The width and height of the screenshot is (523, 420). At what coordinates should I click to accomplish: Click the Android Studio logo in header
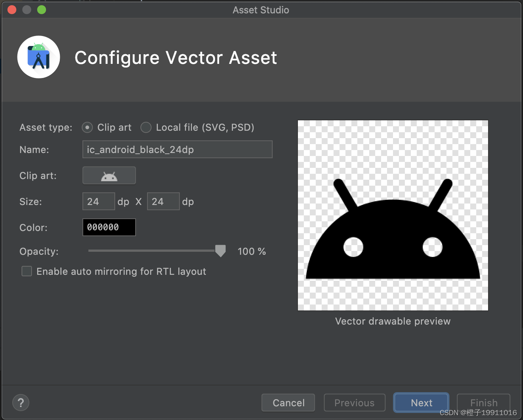[x=39, y=57]
